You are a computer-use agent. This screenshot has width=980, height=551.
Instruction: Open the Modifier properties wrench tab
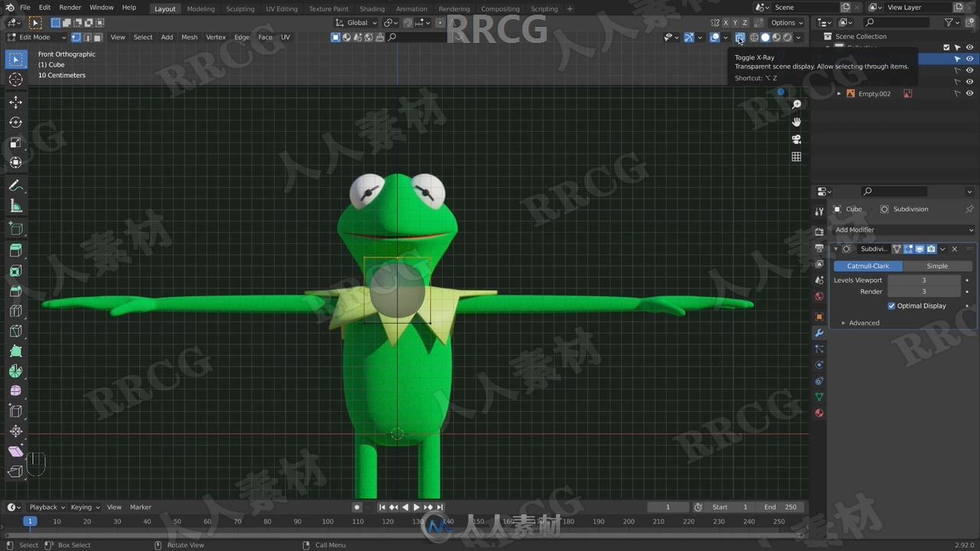click(x=819, y=333)
